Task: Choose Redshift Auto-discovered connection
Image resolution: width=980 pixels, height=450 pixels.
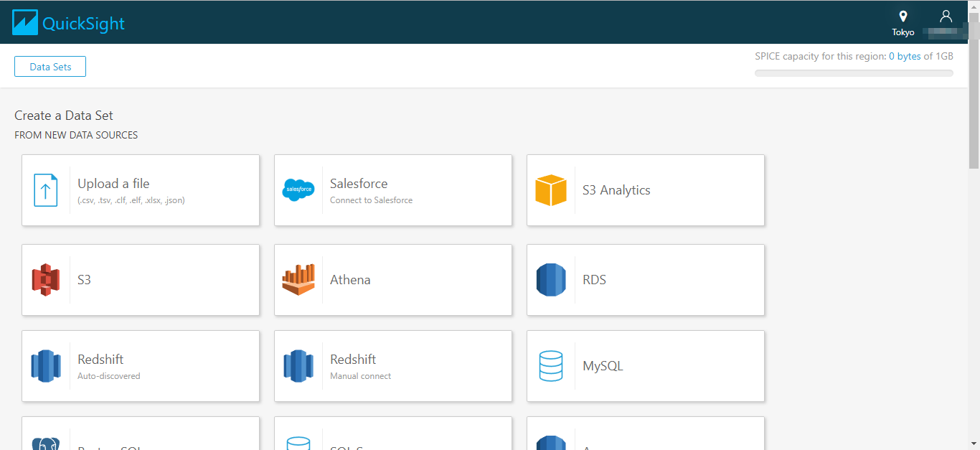Action: click(x=141, y=365)
